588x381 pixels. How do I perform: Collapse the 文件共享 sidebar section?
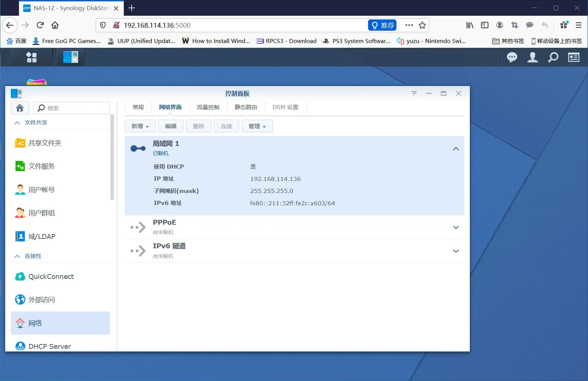click(x=17, y=123)
